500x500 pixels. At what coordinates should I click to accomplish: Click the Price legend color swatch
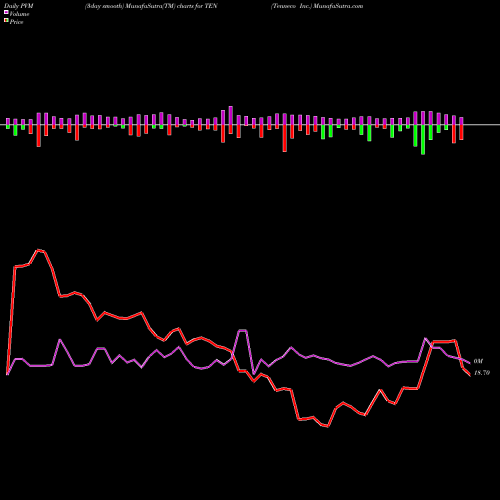pyautogui.click(x=6, y=20)
